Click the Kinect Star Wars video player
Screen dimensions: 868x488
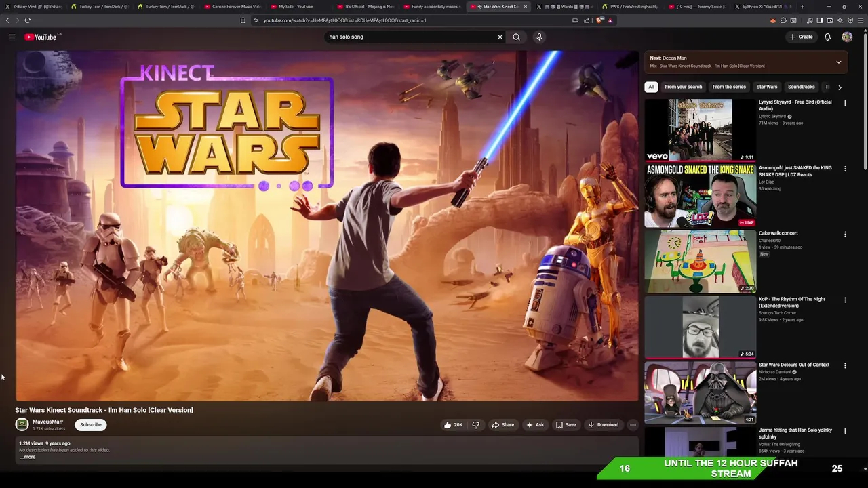pos(327,226)
